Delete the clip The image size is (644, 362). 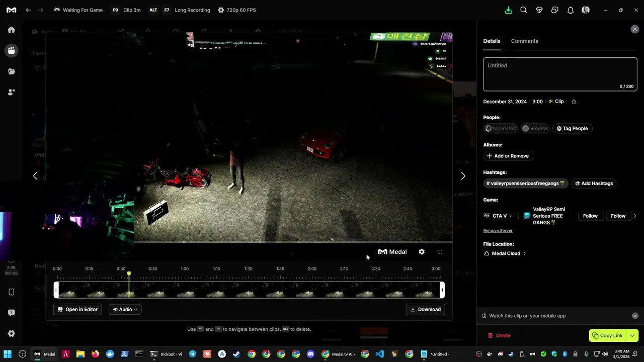499,335
